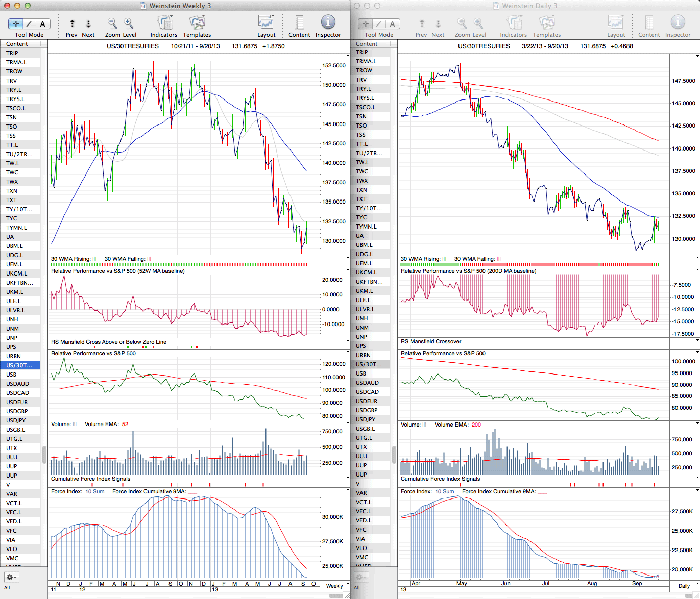Select UNH in the Daily content list
The width and height of the screenshot is (700, 599).
point(362,318)
